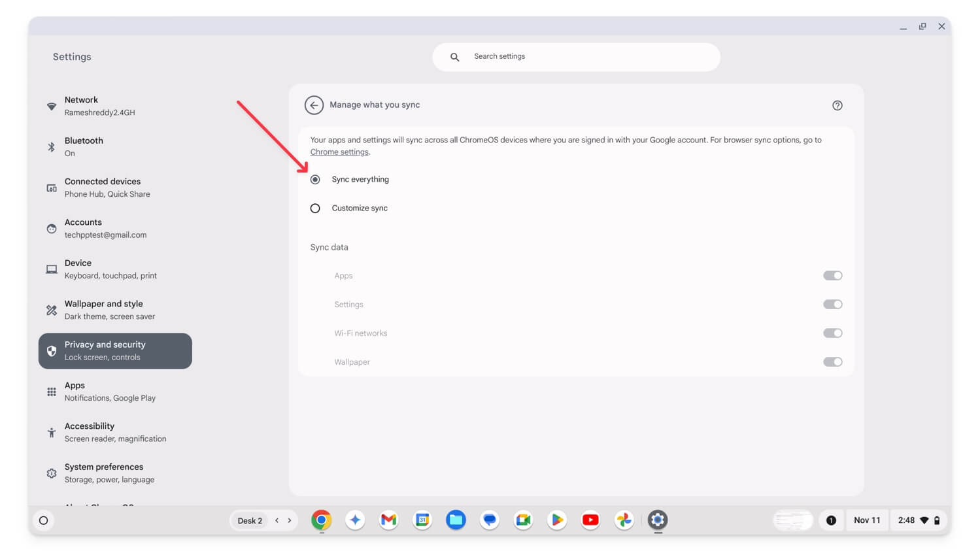This screenshot has height=551, width=980.
Task: Open Messages app from the shelf
Action: pos(490,520)
